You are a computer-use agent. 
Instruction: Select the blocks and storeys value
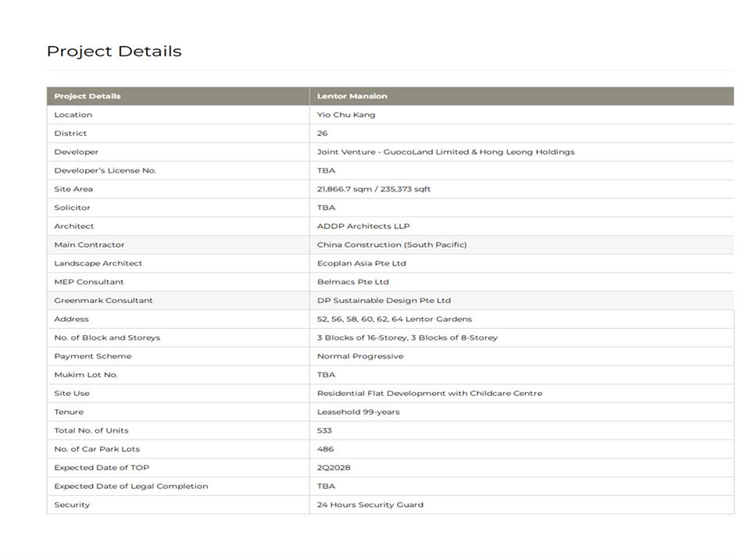(407, 338)
